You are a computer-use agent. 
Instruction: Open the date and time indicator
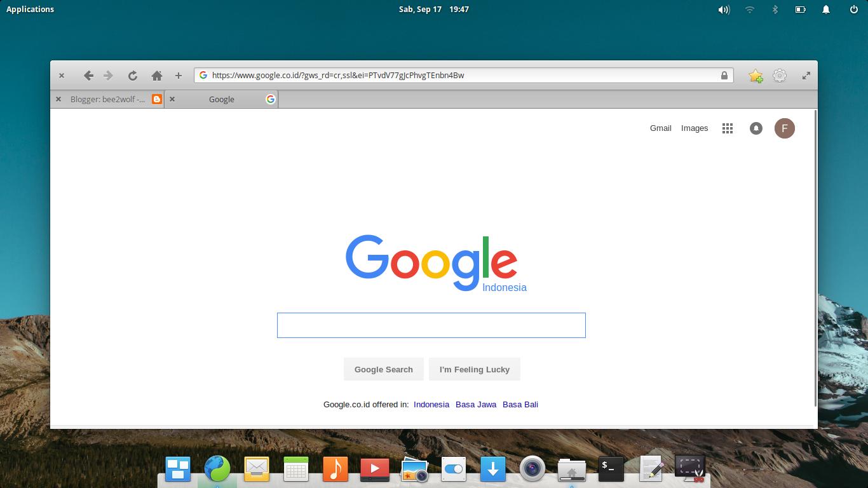tap(434, 9)
